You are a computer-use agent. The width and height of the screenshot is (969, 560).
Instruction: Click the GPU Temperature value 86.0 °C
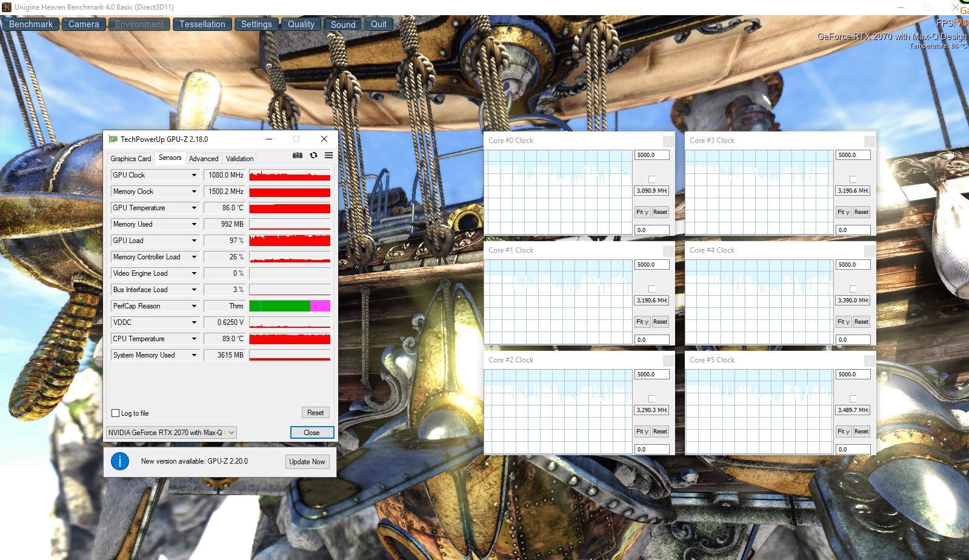pyautogui.click(x=225, y=208)
